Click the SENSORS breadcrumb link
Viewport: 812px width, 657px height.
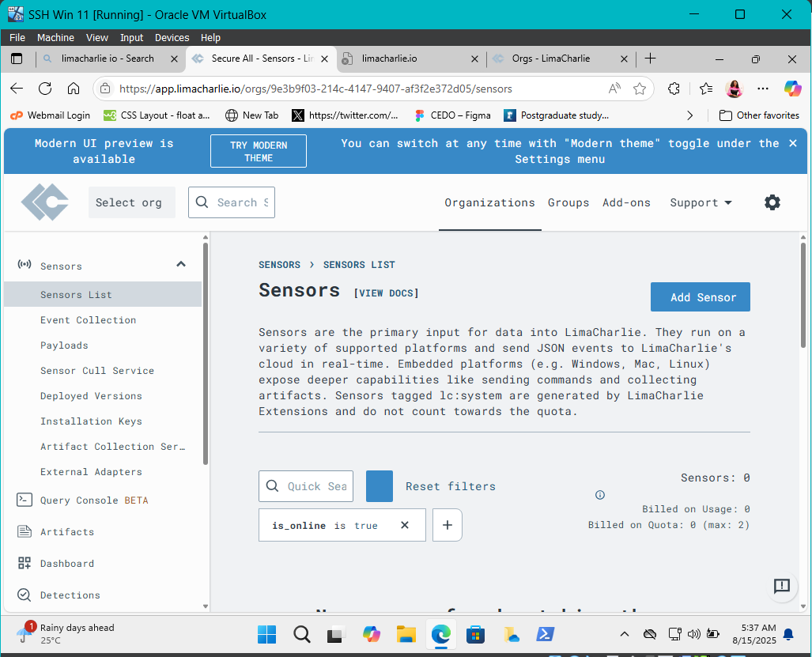click(279, 265)
